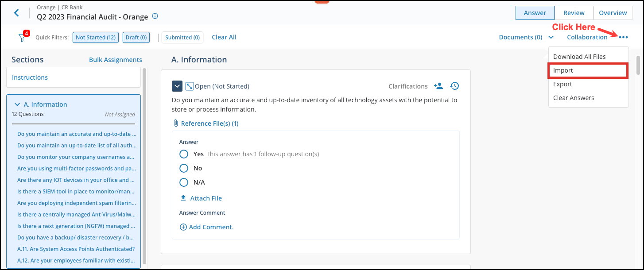Click Add Comment link
644x270 pixels.
[211, 227]
